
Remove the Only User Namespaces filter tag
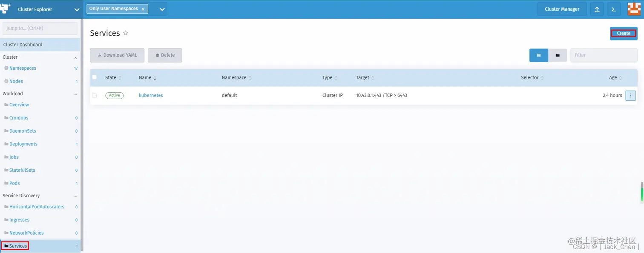pyautogui.click(x=143, y=9)
